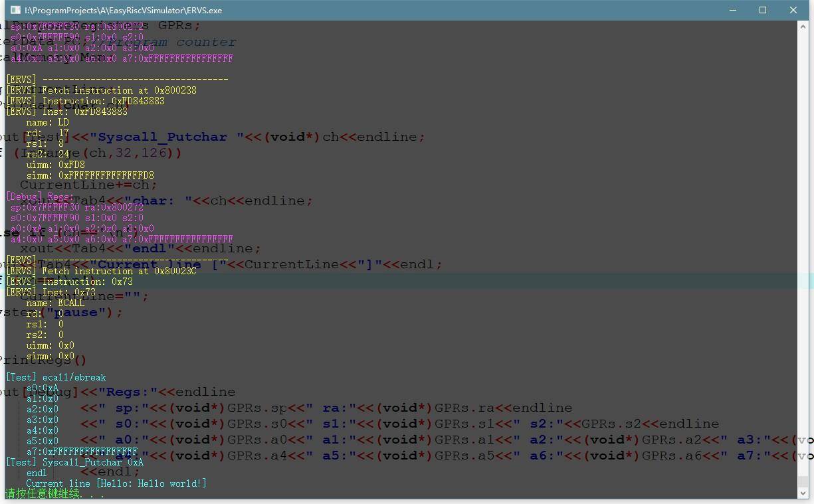Click the 'rs2: 0' line under ECALL

(x=45, y=335)
